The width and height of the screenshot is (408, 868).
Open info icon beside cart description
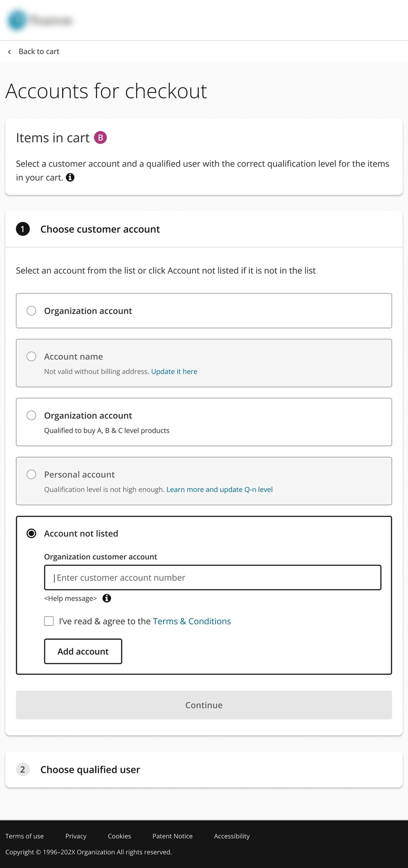[70, 178]
